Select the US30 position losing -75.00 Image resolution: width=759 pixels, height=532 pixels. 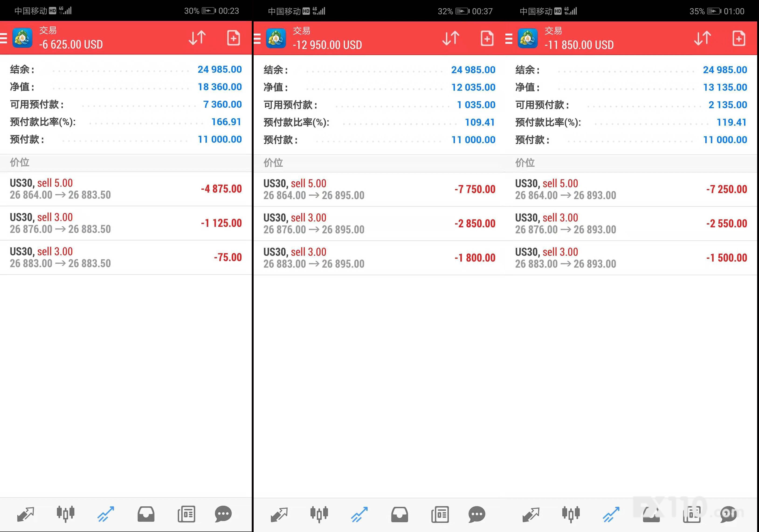[126, 257]
